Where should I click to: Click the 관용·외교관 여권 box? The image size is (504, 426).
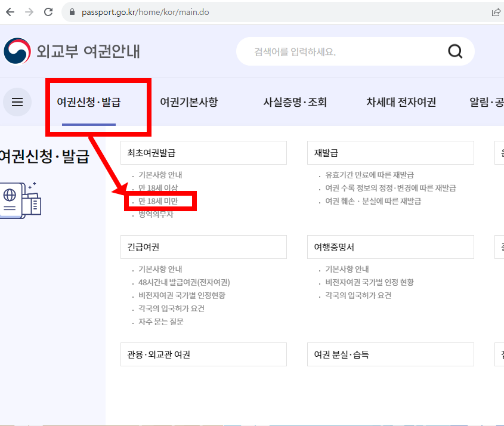click(x=203, y=354)
